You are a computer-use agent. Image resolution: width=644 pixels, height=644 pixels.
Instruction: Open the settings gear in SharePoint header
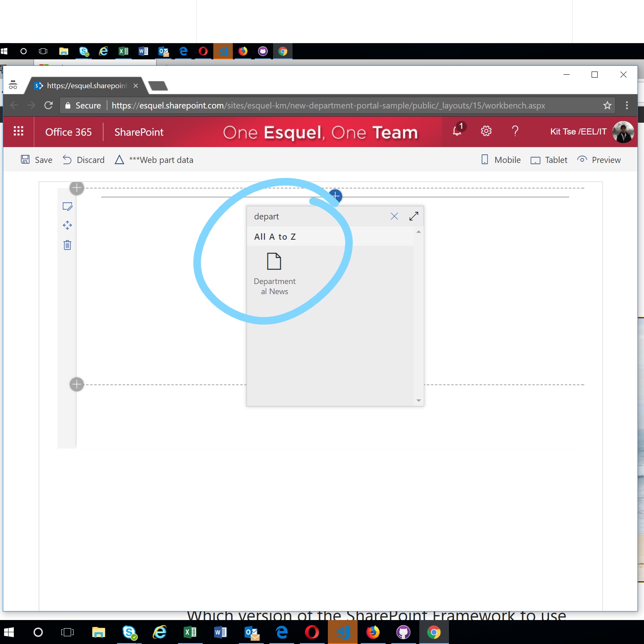point(486,131)
